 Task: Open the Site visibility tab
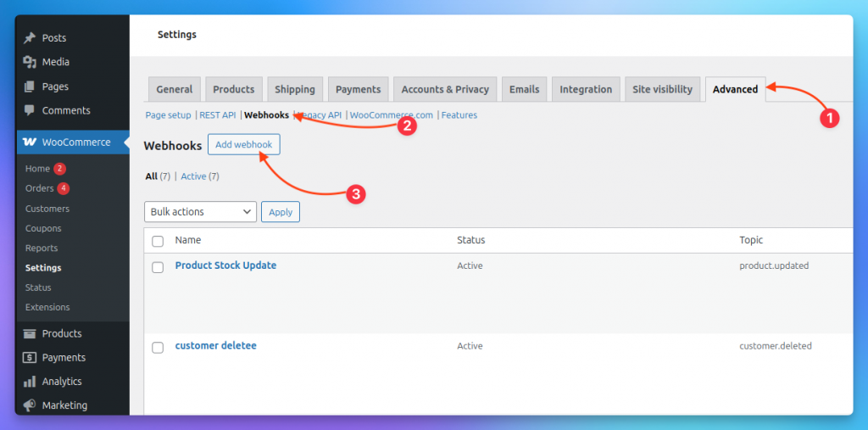[x=663, y=90]
